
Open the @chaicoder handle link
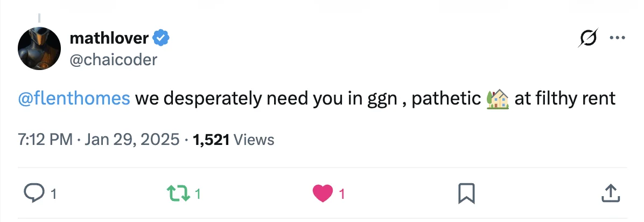coord(113,59)
